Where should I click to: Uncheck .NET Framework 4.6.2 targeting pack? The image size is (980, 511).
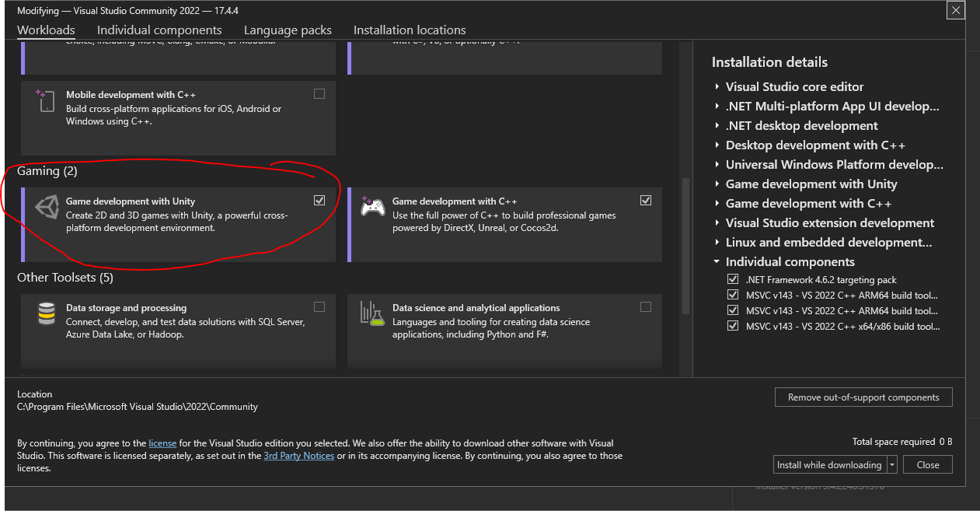pyautogui.click(x=732, y=279)
